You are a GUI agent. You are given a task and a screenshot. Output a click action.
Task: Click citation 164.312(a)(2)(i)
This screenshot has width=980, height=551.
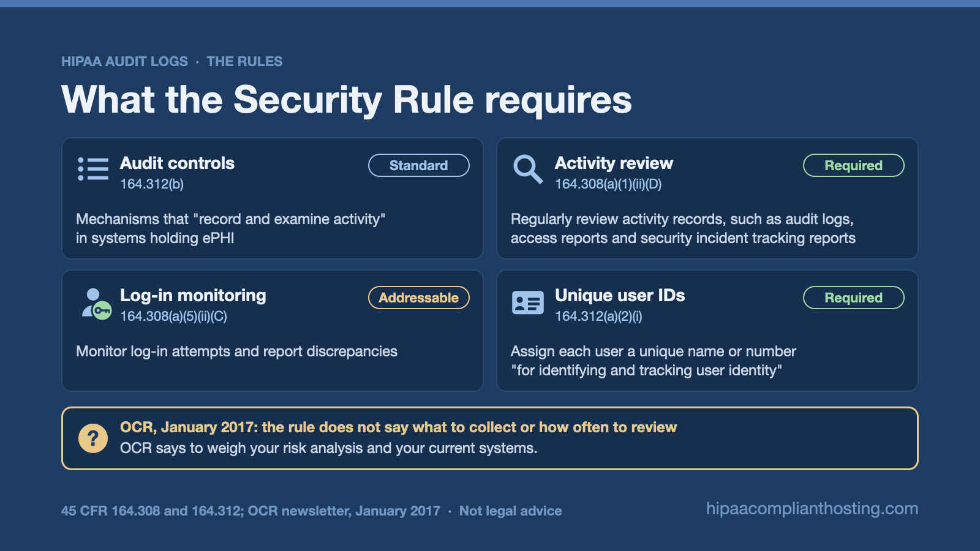[x=598, y=317]
